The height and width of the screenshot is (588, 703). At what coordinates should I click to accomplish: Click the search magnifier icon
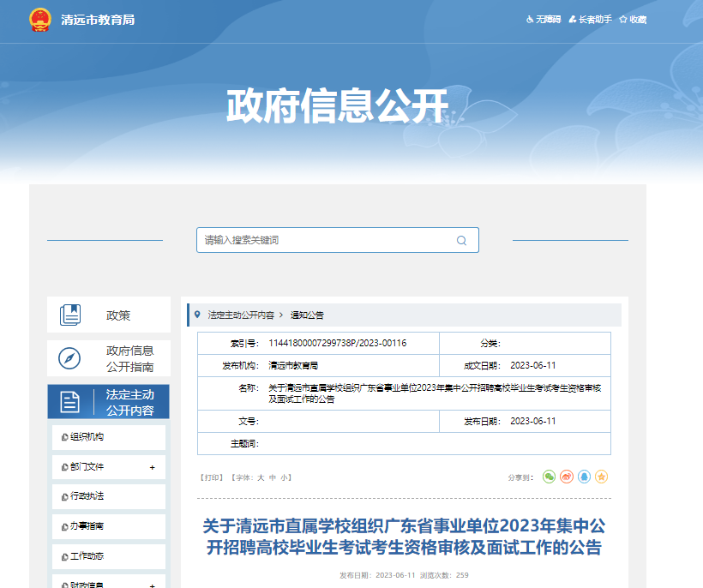tap(461, 241)
